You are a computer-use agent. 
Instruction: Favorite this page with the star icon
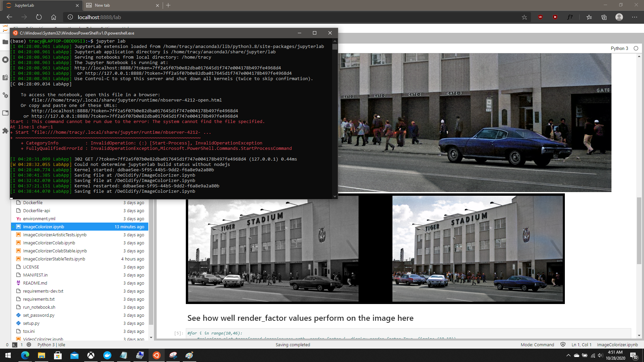click(x=524, y=17)
